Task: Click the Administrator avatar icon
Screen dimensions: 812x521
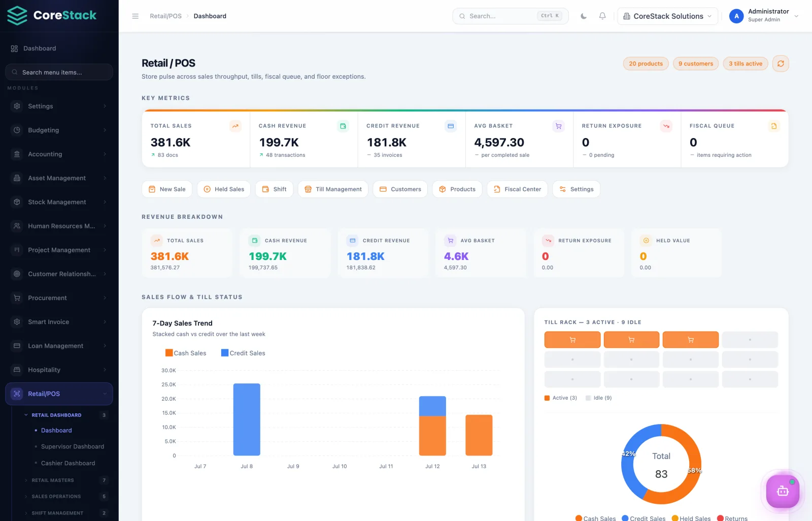Action: [x=736, y=16]
